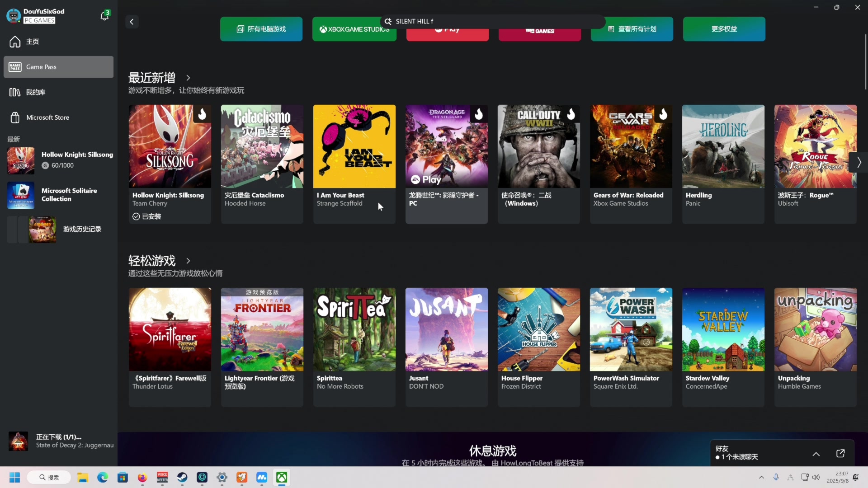Click the Team Cherry publisher text
Image resolution: width=868 pixels, height=488 pixels.
[x=150, y=203]
